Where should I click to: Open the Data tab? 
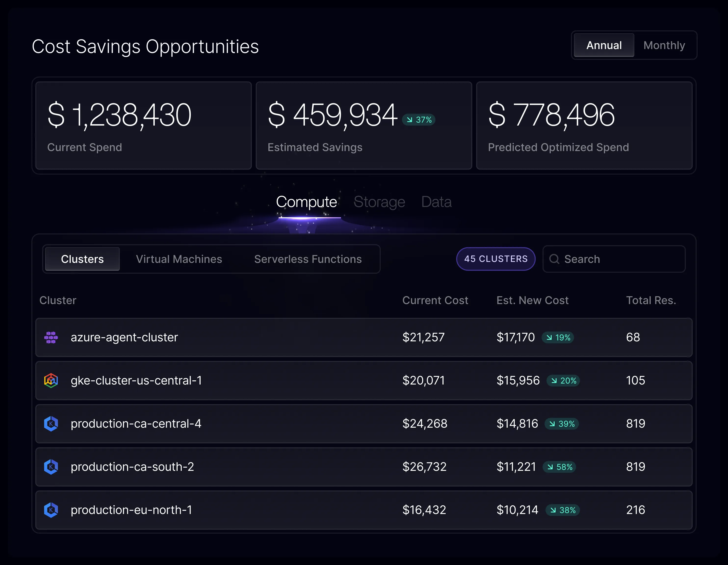click(x=436, y=202)
